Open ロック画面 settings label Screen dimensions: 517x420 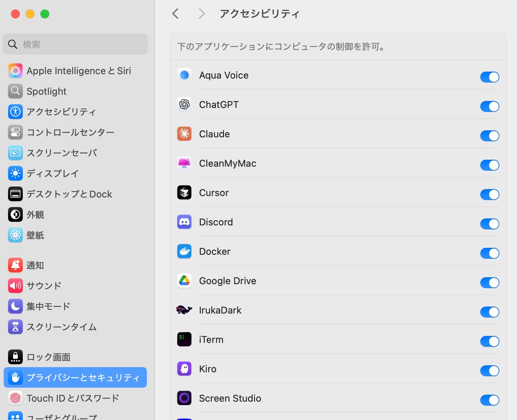[x=48, y=357]
